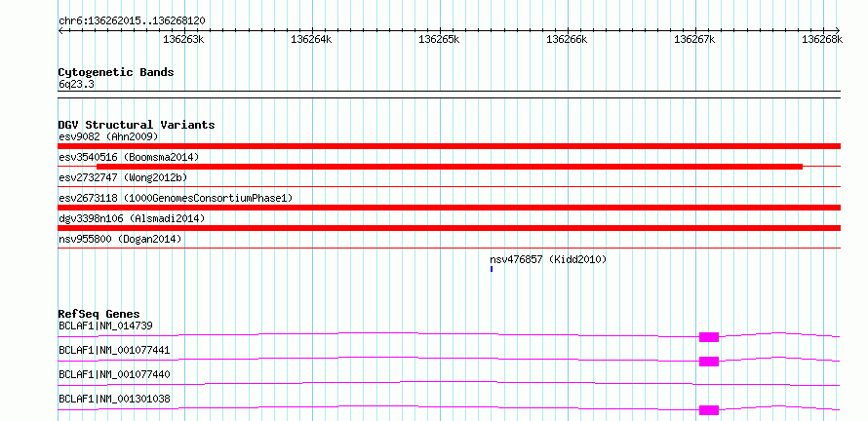868x421 pixels.
Task: Open the BCLAF1|NM_001077441 transcript label
Action: click(114, 350)
